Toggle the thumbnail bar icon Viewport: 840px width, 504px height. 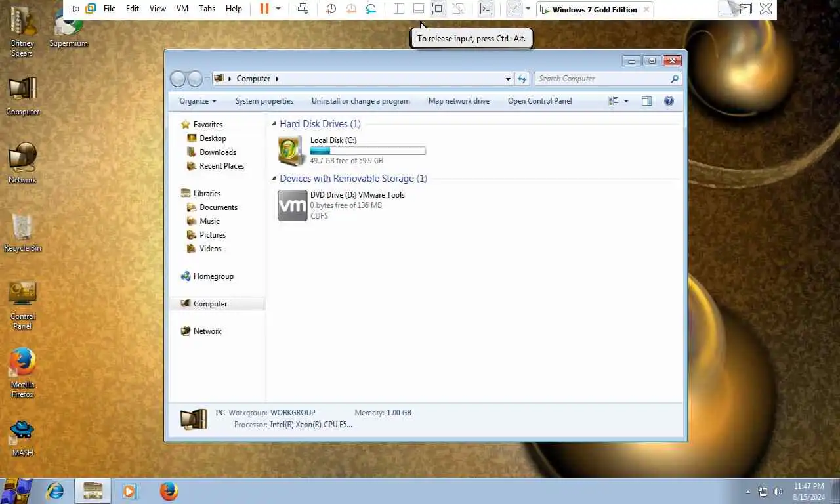[418, 9]
